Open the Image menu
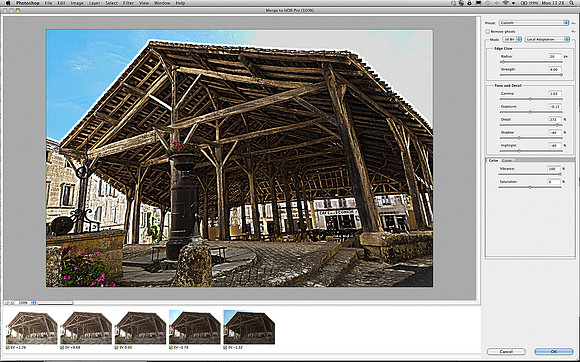The image size is (580, 362). (77, 3)
